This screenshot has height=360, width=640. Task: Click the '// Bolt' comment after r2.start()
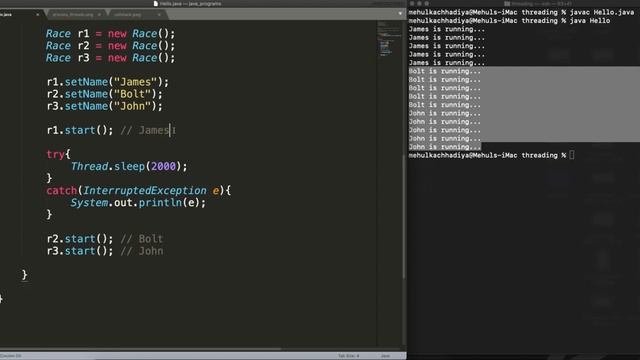tap(142, 239)
